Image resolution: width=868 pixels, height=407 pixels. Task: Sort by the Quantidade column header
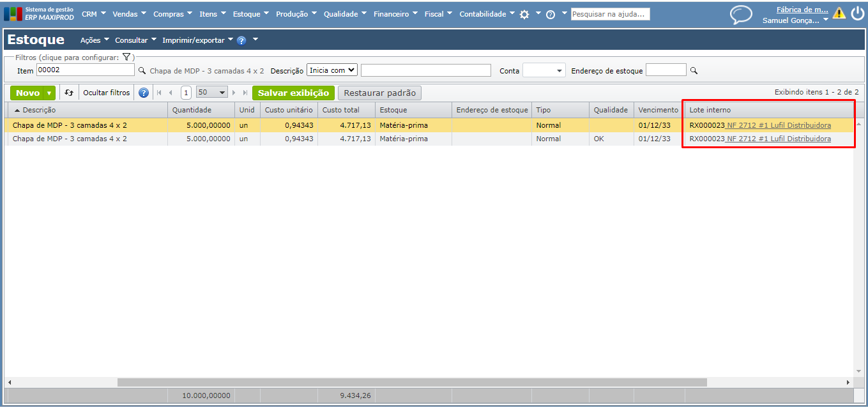point(201,110)
